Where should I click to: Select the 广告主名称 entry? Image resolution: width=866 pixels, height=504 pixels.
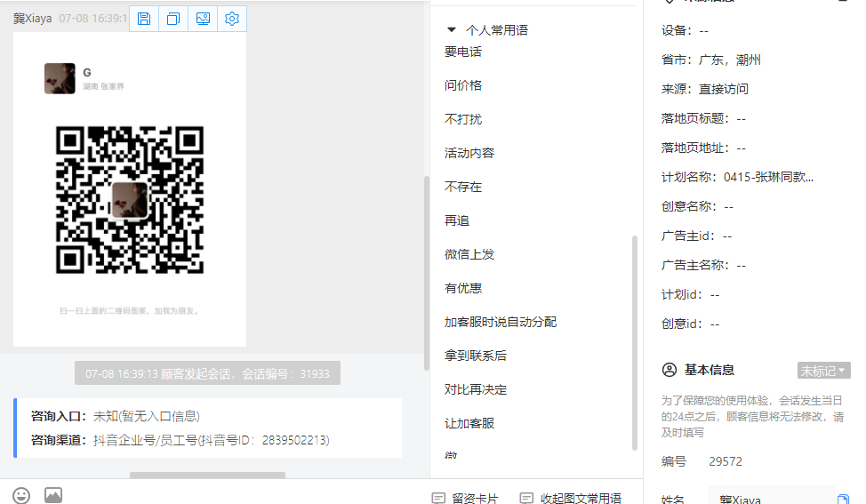tap(703, 265)
